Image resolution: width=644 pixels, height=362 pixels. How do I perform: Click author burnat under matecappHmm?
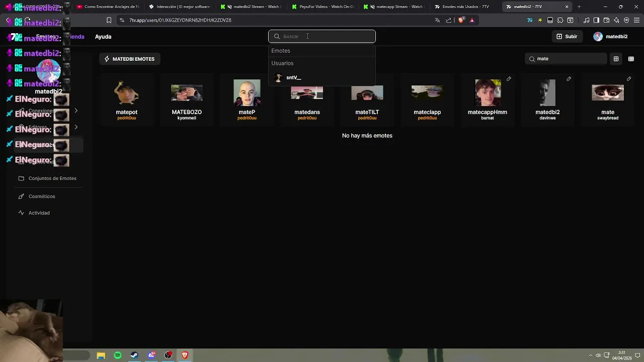[x=488, y=118]
